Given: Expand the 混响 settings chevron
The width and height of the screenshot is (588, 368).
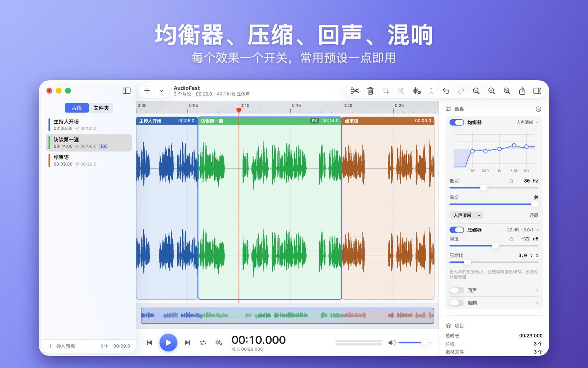Looking at the screenshot, I should point(537,303).
